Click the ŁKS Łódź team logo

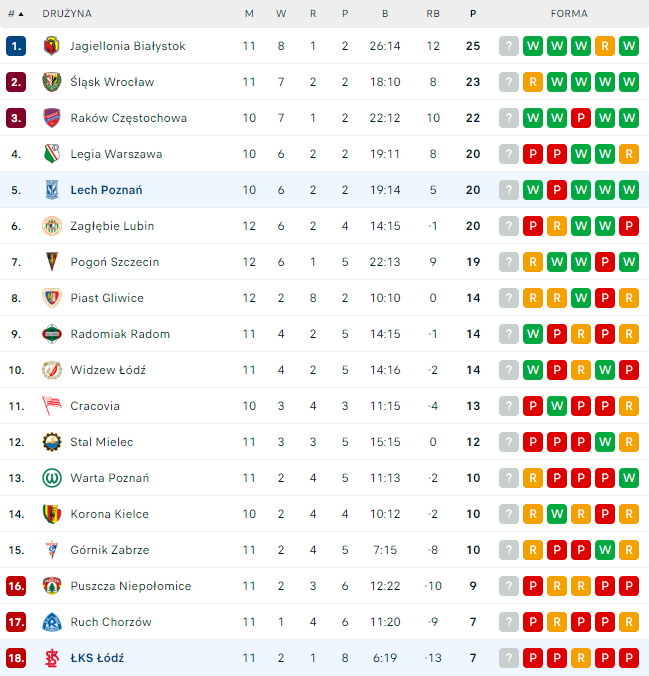click(x=52, y=658)
